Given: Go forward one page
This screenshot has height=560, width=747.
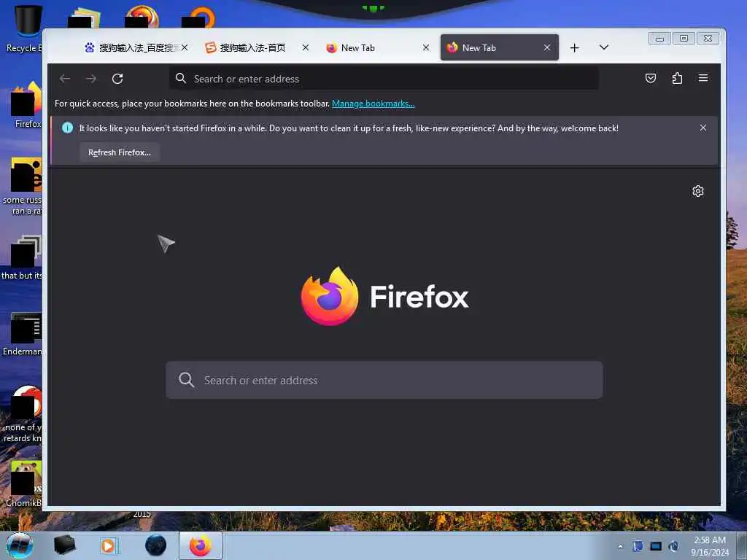Looking at the screenshot, I should 91,79.
